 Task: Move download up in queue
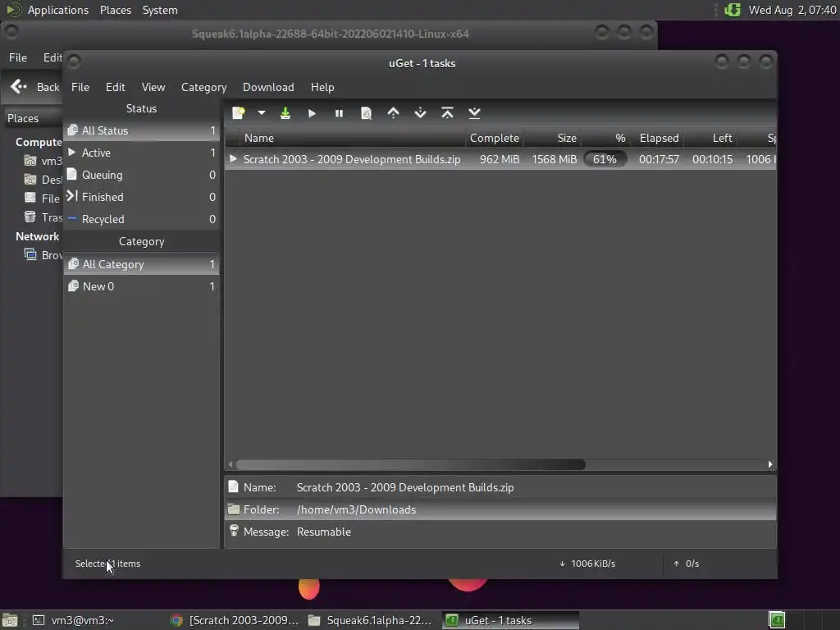(x=393, y=113)
